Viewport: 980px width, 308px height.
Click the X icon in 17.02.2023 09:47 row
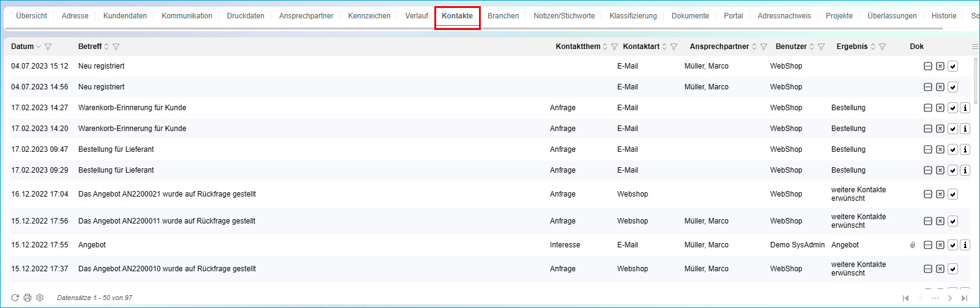940,149
